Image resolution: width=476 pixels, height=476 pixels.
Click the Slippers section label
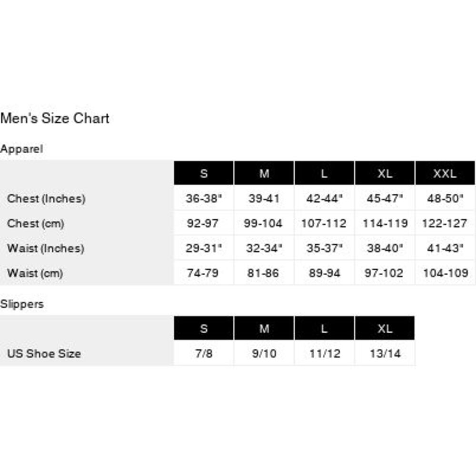(x=22, y=304)
